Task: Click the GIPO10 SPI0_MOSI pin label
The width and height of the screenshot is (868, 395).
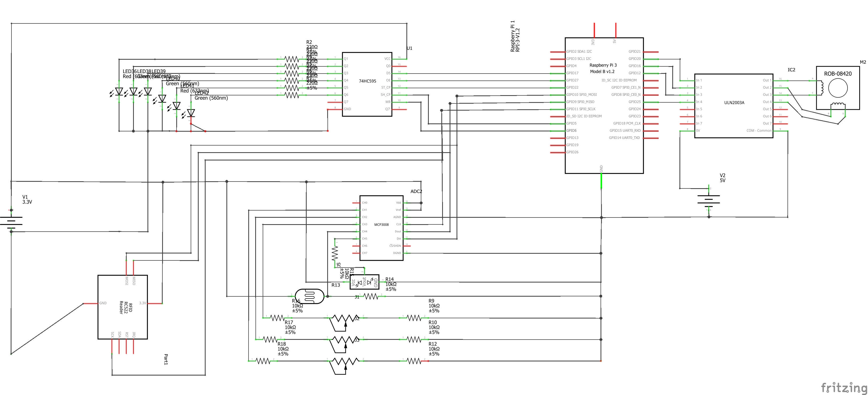Action: tap(581, 95)
